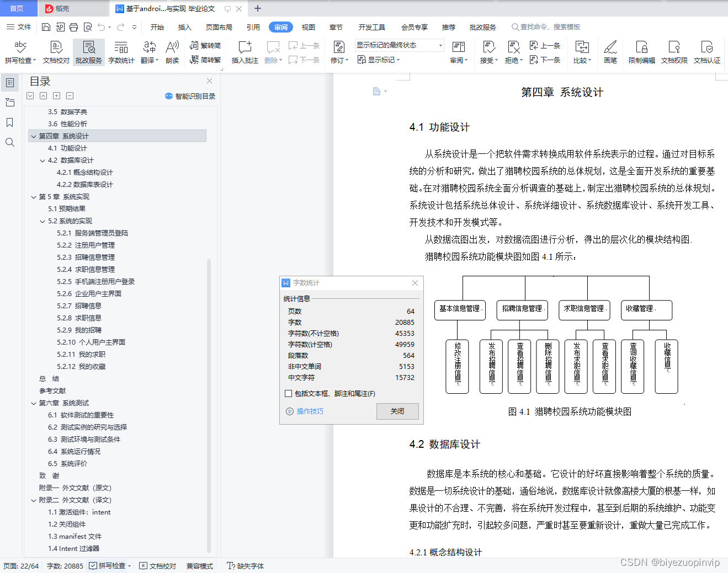This screenshot has width=728, height=573.
Task: Open the spell check (拼写检查) tool
Action: point(20,52)
